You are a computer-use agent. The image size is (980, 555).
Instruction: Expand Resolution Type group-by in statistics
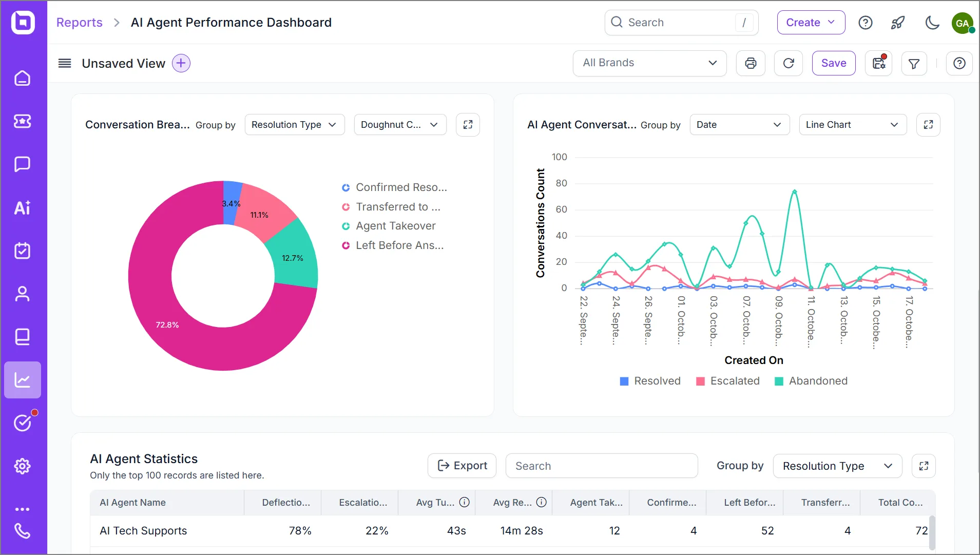pos(837,466)
